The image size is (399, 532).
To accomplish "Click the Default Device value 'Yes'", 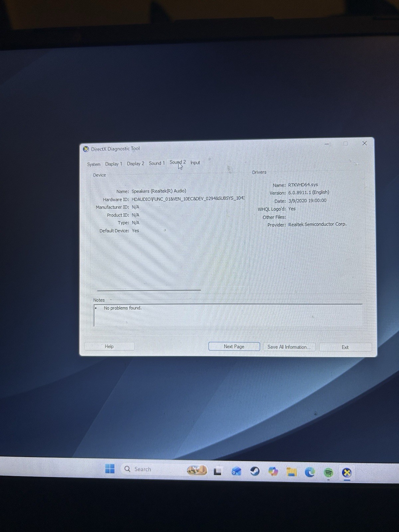I will click(x=135, y=231).
